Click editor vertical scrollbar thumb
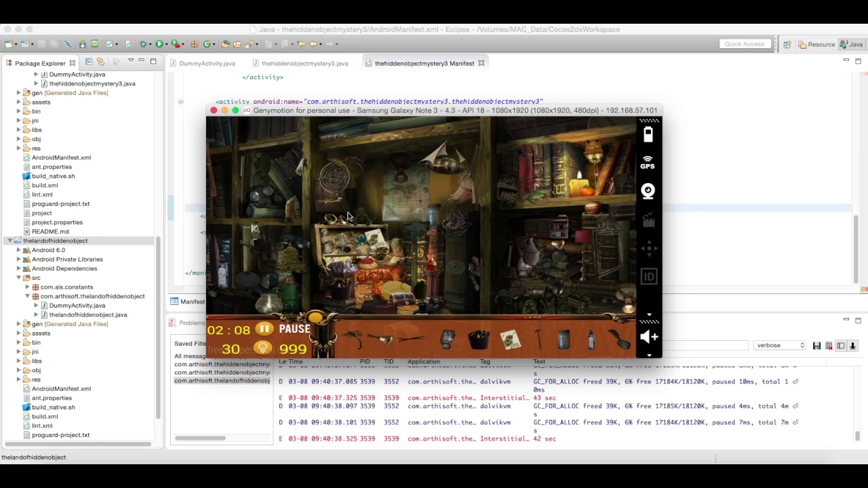 point(856,249)
